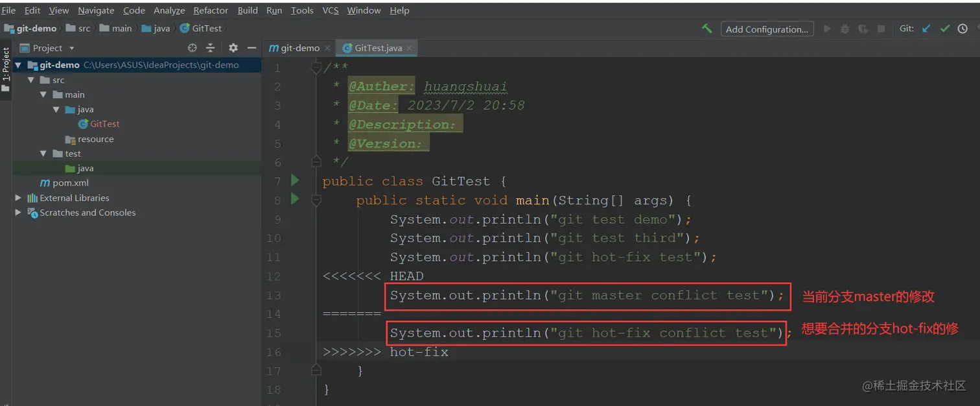Open the Code menu
Screen dimensions: 980x406
pos(134,10)
